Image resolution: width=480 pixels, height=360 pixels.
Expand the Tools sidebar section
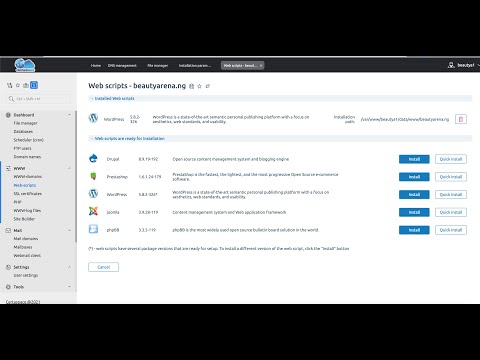[69, 287]
